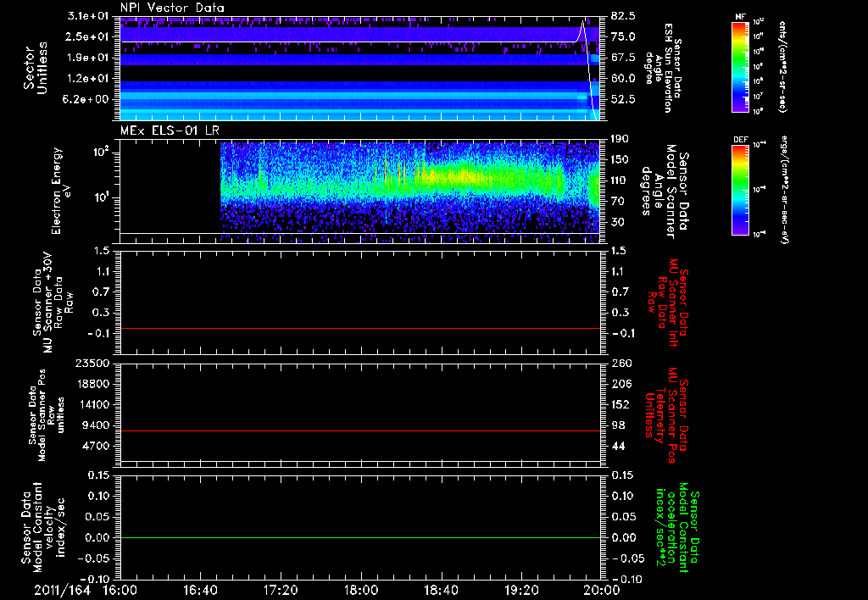
Task: Click the '150' scanner angle tick label
Action: click(620, 159)
